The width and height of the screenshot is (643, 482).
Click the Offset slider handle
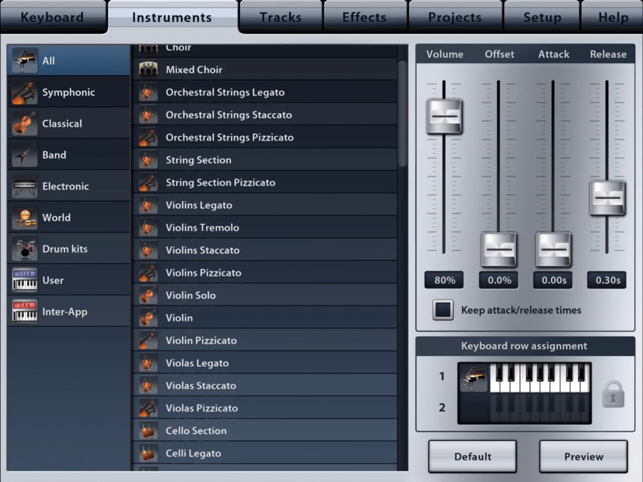point(499,249)
